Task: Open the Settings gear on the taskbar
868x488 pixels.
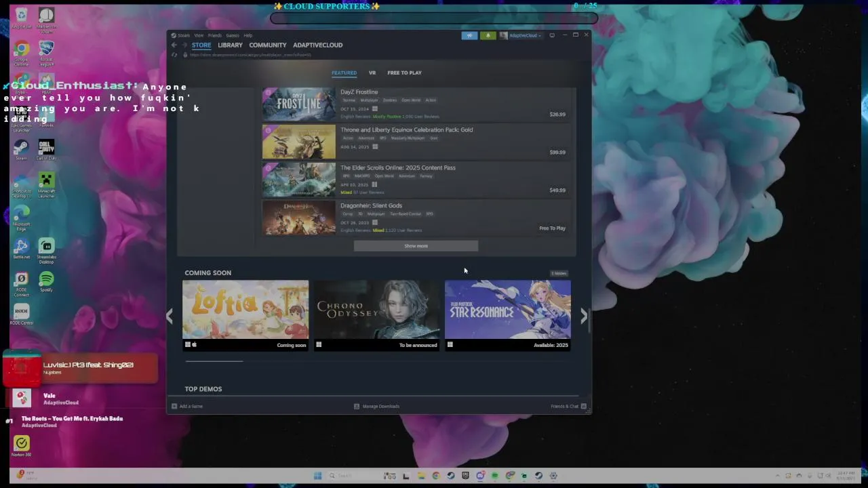Action: click(554, 476)
